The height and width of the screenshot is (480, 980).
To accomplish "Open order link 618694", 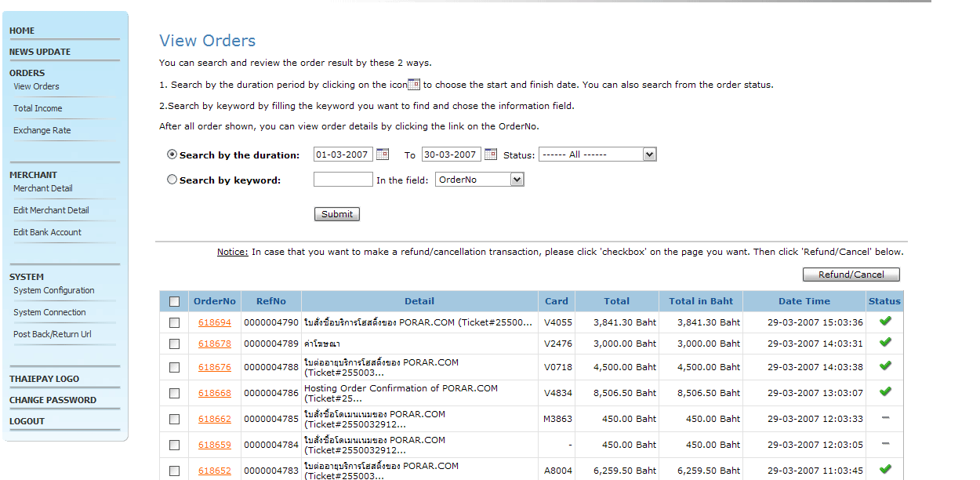I will [215, 322].
